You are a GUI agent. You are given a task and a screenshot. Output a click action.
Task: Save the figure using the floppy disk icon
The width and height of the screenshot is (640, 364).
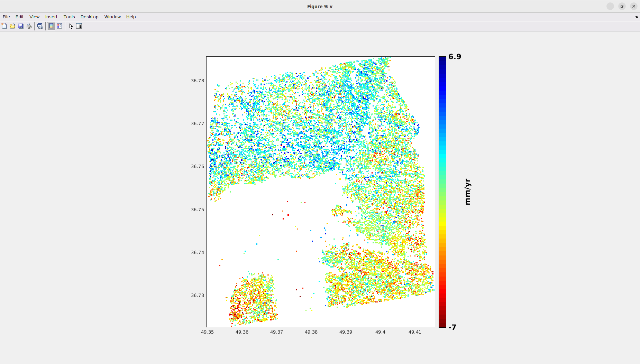pyautogui.click(x=21, y=26)
